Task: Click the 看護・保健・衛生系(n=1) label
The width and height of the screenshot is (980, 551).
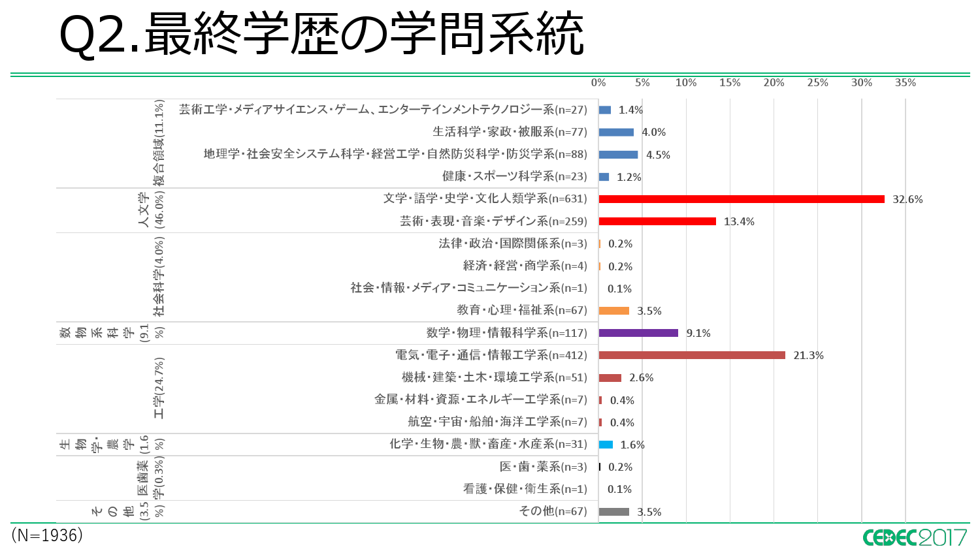Action: (525, 489)
